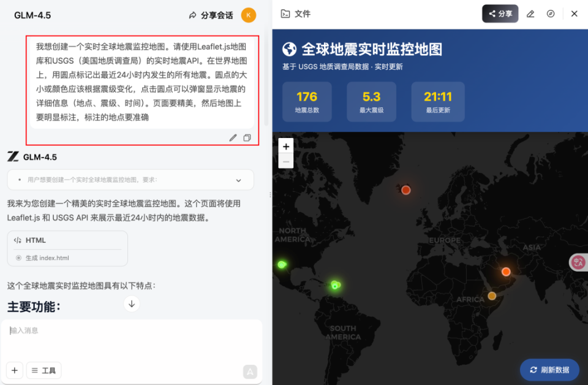Copy the prompt using the copy icon

247,138
